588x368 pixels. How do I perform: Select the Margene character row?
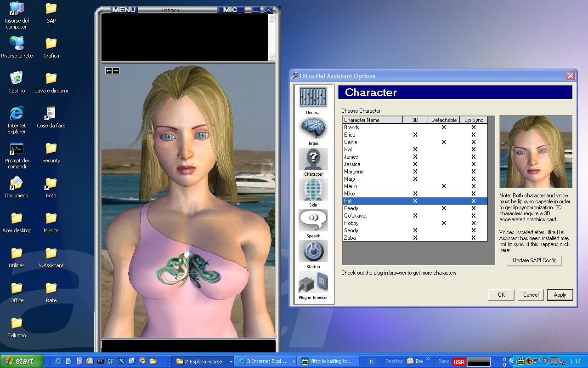[414, 172]
